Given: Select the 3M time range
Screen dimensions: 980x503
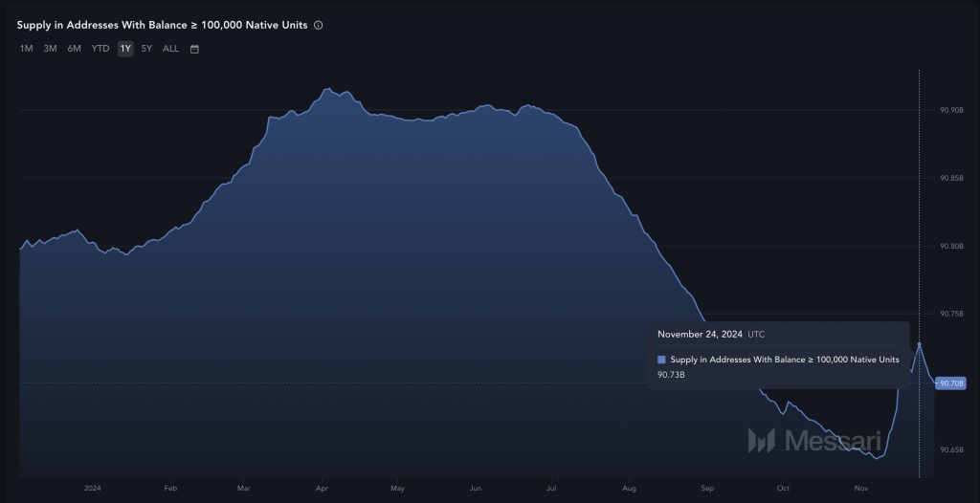Looking at the screenshot, I should point(50,49).
